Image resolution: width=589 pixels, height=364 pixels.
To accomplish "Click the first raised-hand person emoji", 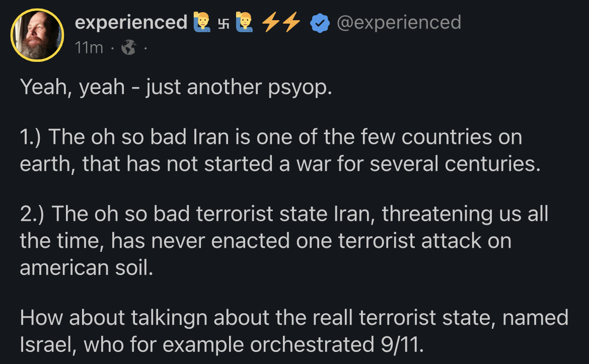I will 200,23.
